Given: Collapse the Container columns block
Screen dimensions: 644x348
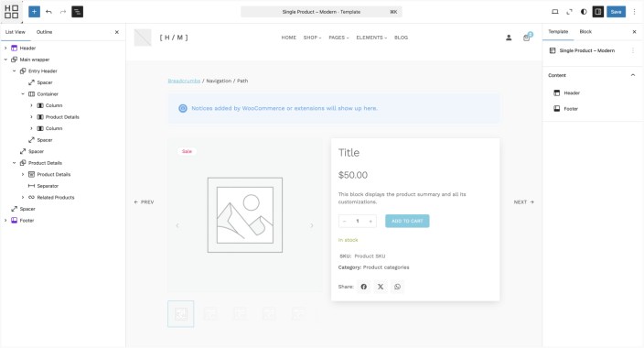Looking at the screenshot, I should pos(23,94).
